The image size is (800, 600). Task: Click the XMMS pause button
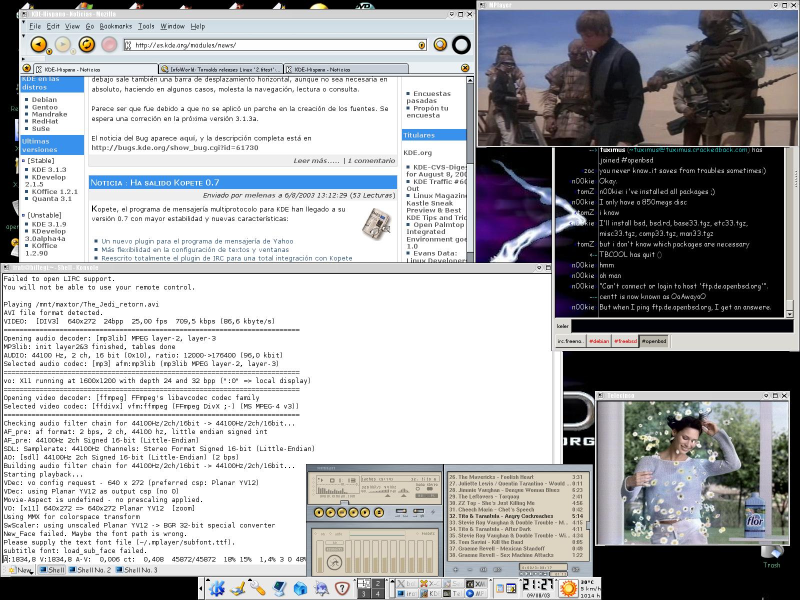click(x=342, y=512)
